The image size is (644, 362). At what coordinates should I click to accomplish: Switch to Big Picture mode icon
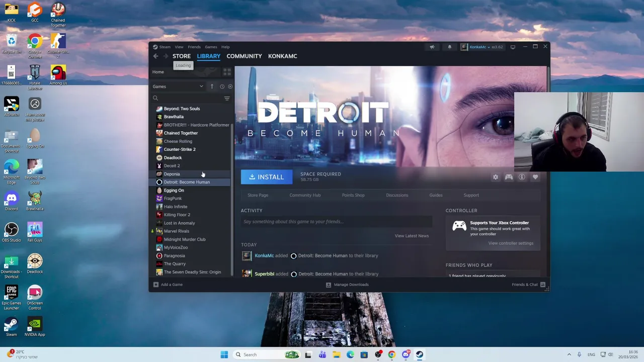point(513,47)
